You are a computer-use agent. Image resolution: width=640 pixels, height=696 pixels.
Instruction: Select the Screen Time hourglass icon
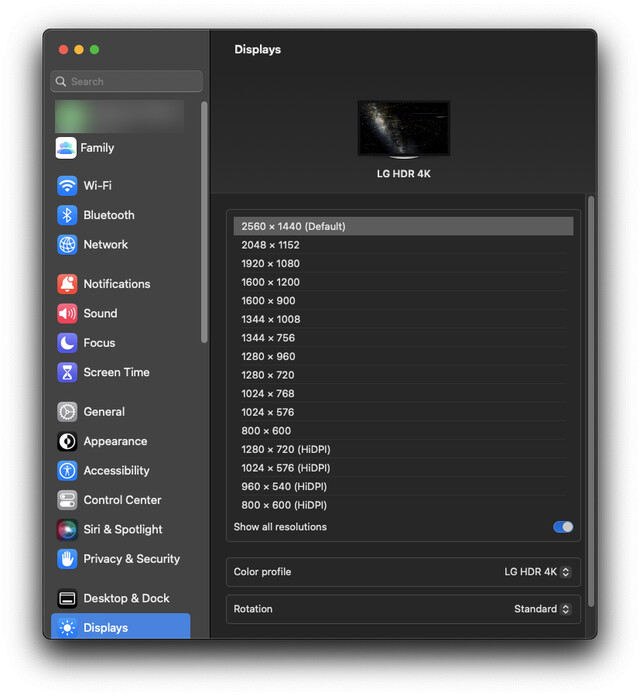coord(67,373)
